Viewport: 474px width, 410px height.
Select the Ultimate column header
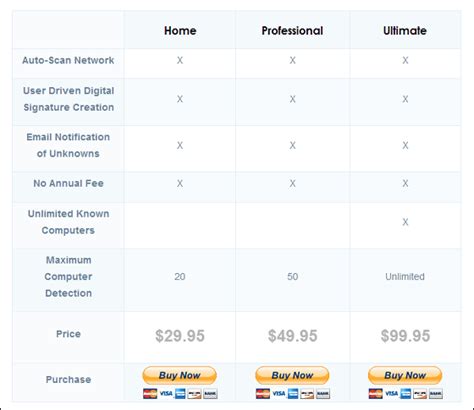pyautogui.click(x=405, y=31)
